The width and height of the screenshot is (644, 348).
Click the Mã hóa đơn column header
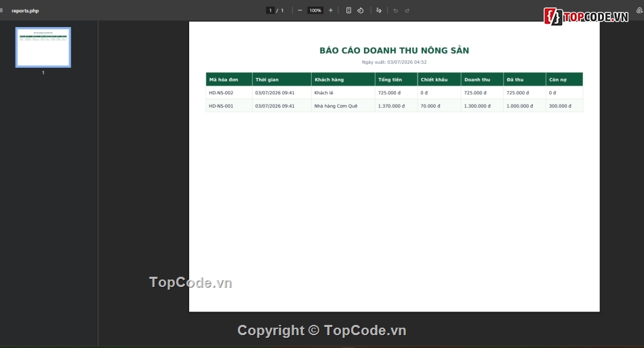[228, 79]
